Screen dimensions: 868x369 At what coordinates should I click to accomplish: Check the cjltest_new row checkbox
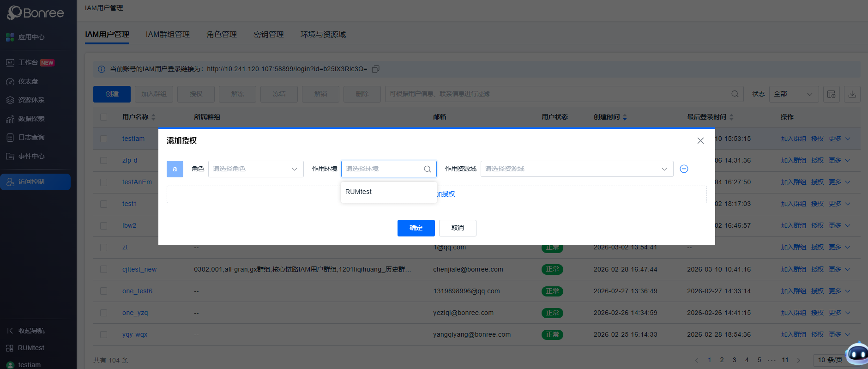click(x=103, y=269)
